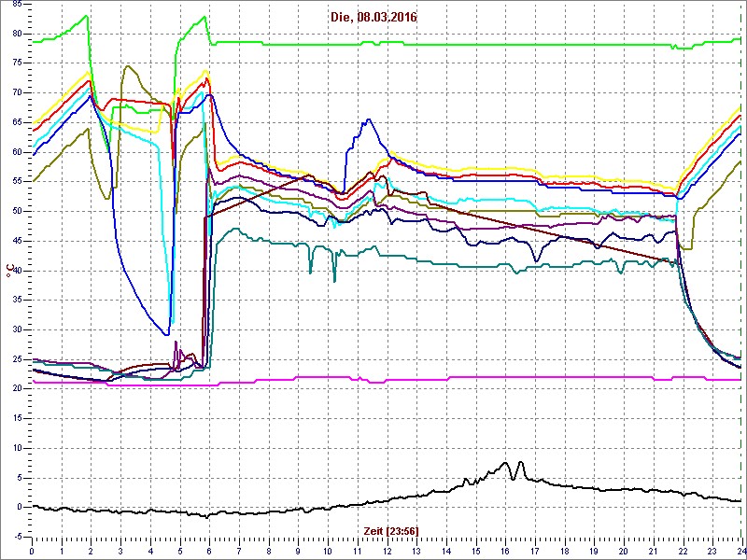Image resolution: width=747 pixels, height=560 pixels.
Task: Click hour 21 on the time axis
Action: [x=653, y=551]
